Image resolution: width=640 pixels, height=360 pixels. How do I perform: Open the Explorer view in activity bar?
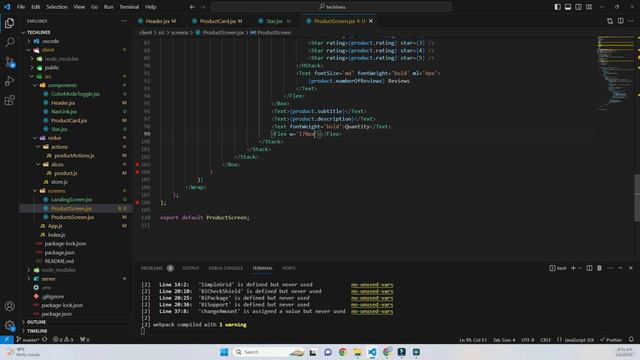[9, 23]
